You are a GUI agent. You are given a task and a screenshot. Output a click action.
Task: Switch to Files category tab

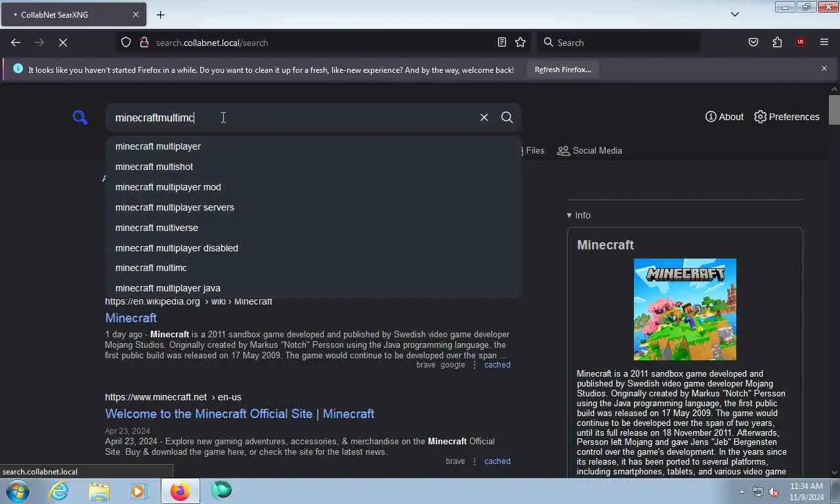point(532,150)
